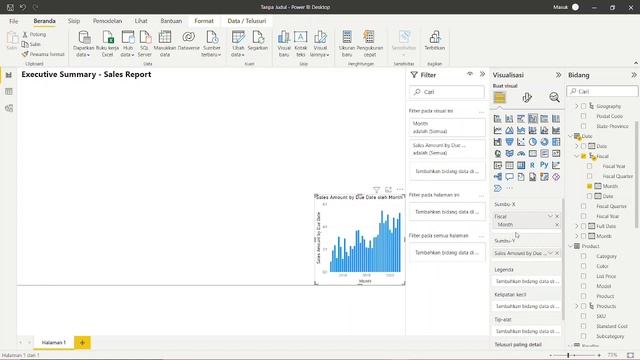This screenshot has height=360, width=640.
Task: Insert a Kotak teks text box
Action: coord(301,44)
